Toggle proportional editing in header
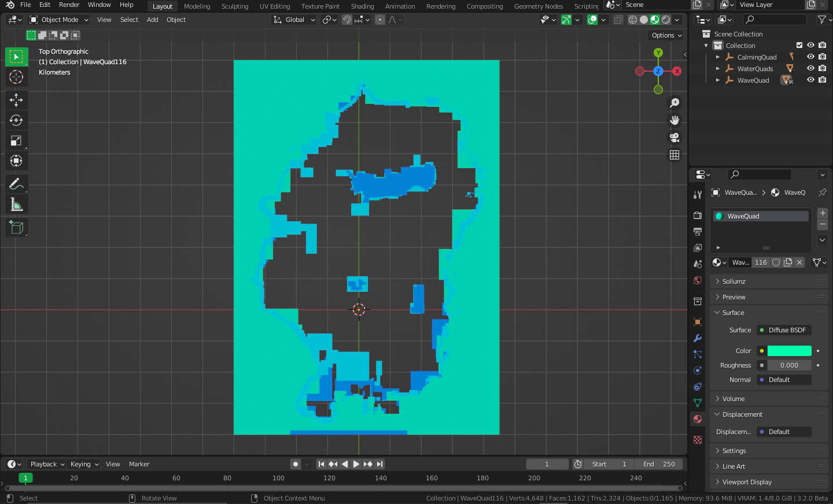This screenshot has height=504, width=833. pos(380,20)
